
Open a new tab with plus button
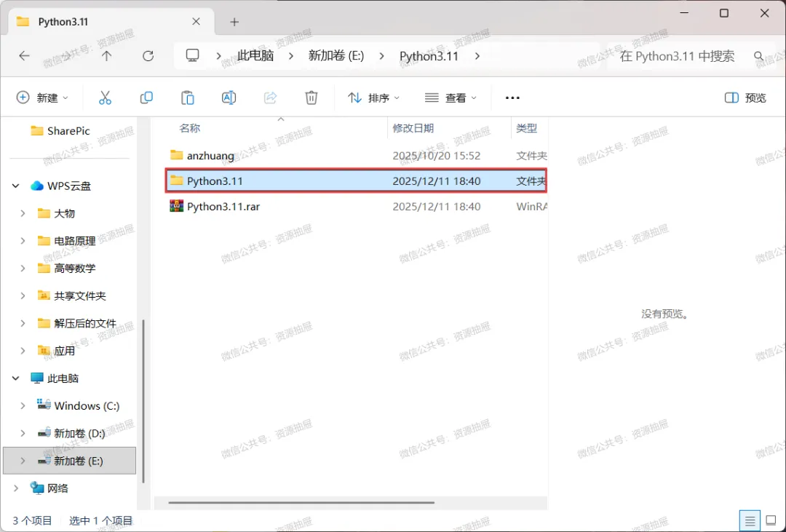(x=234, y=22)
